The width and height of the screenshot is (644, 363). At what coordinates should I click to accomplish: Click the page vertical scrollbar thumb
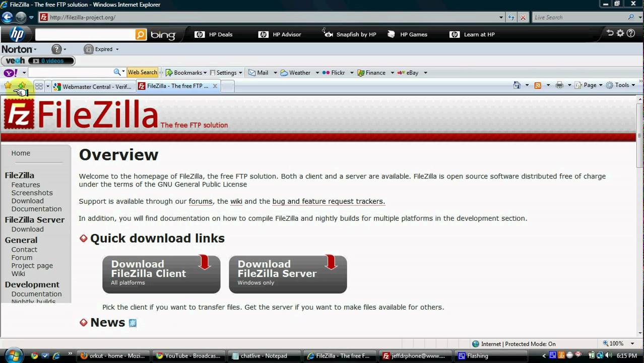pyautogui.click(x=639, y=136)
